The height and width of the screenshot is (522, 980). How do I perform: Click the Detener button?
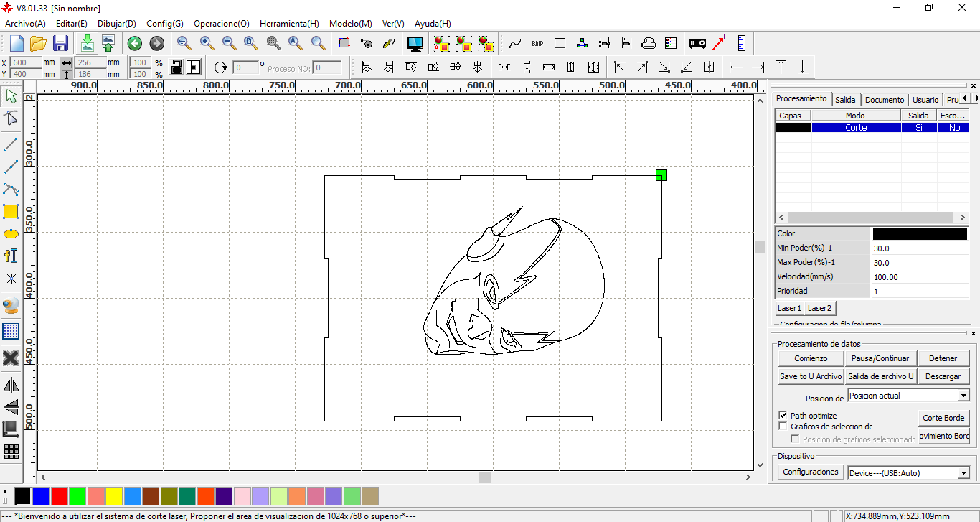(x=943, y=358)
